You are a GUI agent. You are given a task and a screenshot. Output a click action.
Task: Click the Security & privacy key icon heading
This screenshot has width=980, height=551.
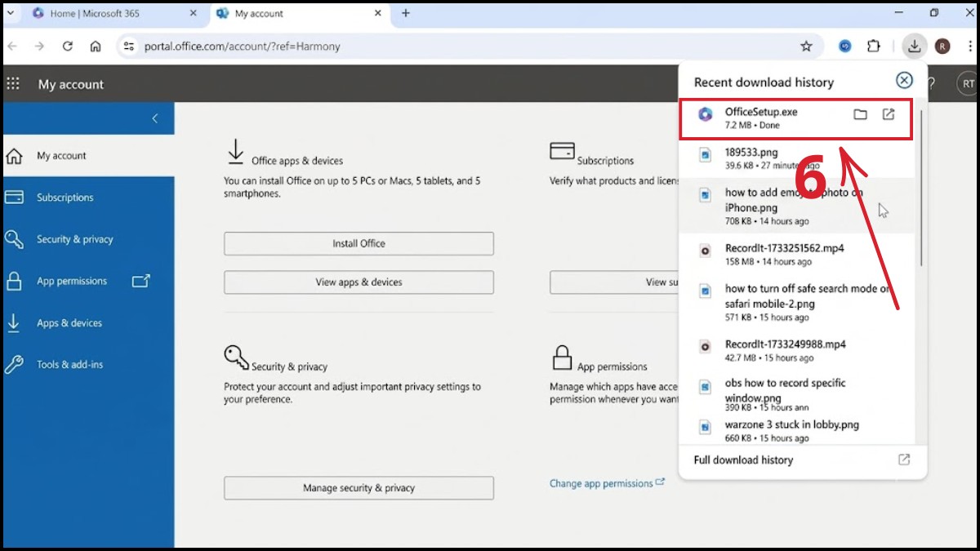(236, 358)
